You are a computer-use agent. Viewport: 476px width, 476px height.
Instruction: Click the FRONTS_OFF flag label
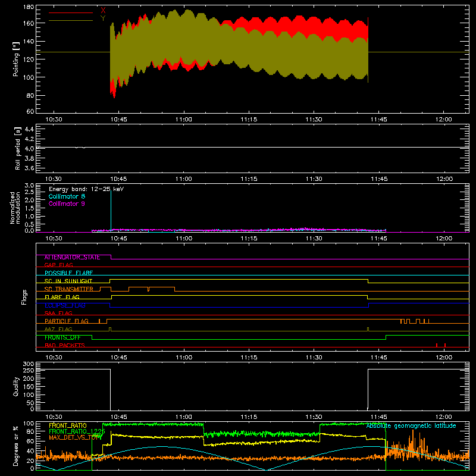62,337
